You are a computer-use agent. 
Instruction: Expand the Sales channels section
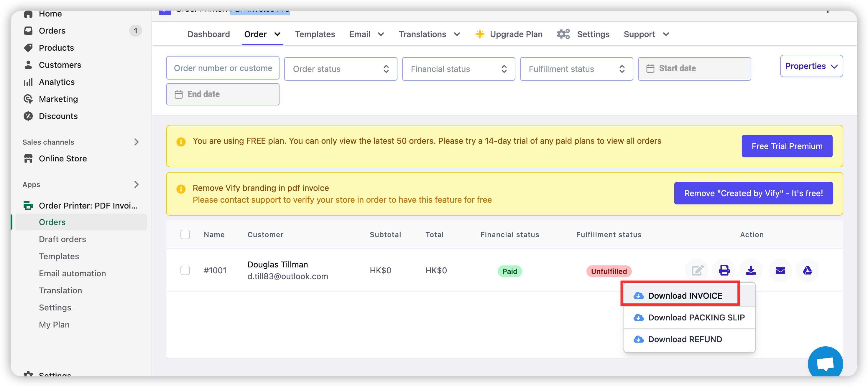click(x=136, y=142)
